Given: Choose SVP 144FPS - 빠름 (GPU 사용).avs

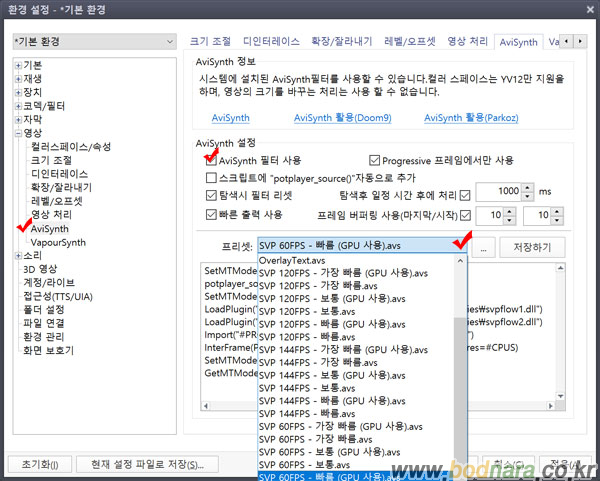Looking at the screenshot, I should click(357, 401).
